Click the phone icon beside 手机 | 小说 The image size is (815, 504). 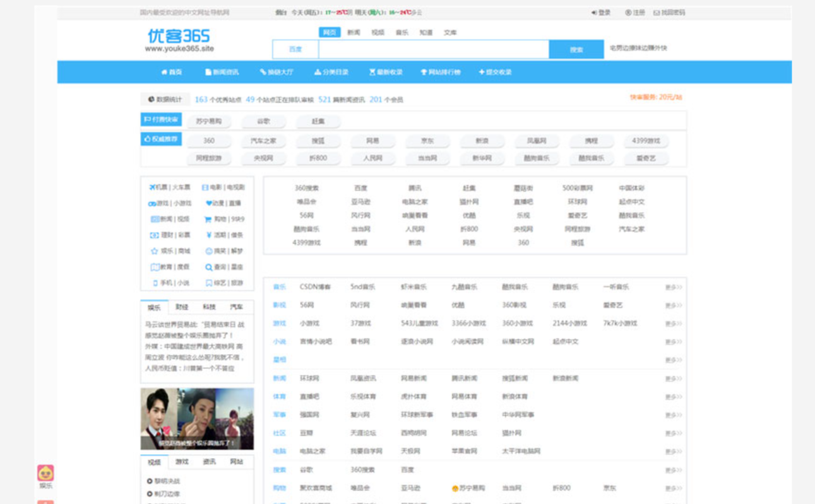(155, 283)
